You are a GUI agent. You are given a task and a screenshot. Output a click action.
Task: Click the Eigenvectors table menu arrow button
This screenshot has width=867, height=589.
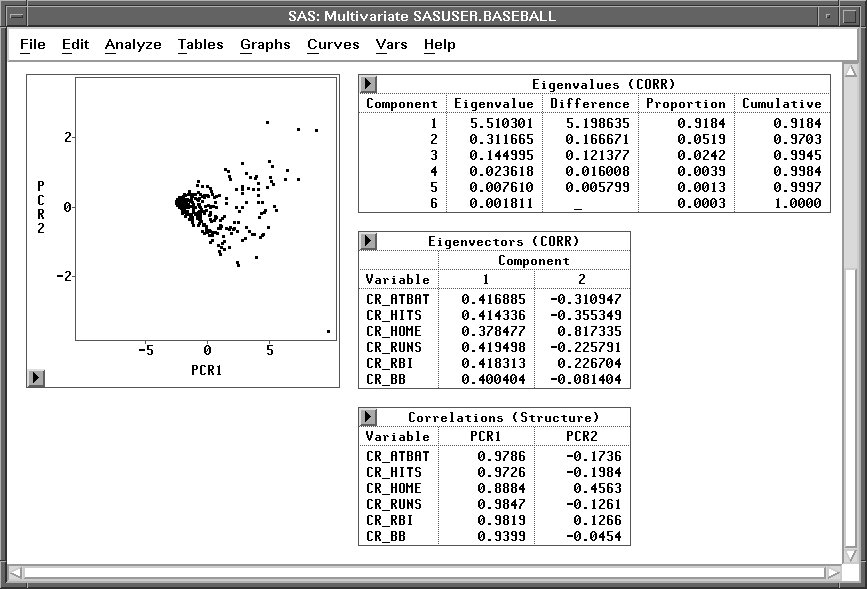tap(368, 241)
